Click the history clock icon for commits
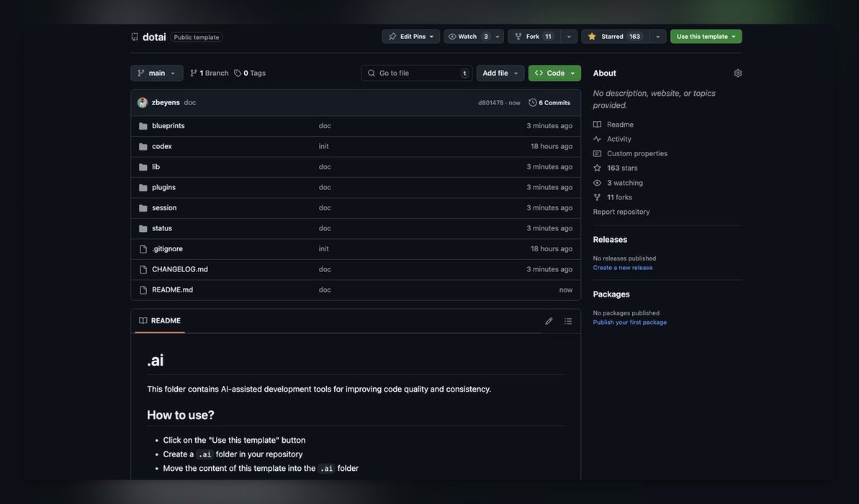Image resolution: width=859 pixels, height=504 pixels. (533, 103)
